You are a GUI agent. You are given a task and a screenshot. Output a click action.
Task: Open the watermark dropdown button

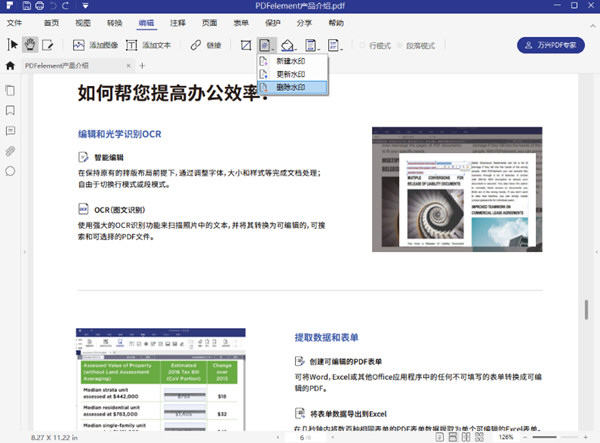[266, 45]
